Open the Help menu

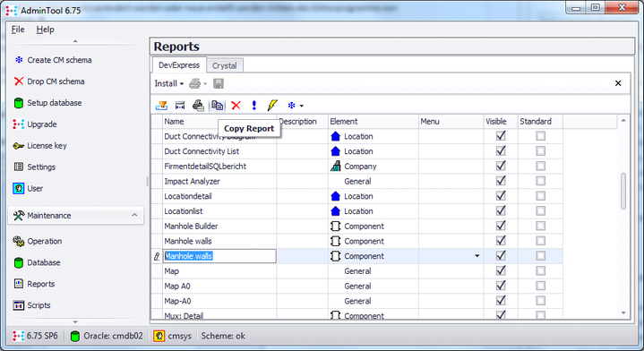(x=45, y=30)
